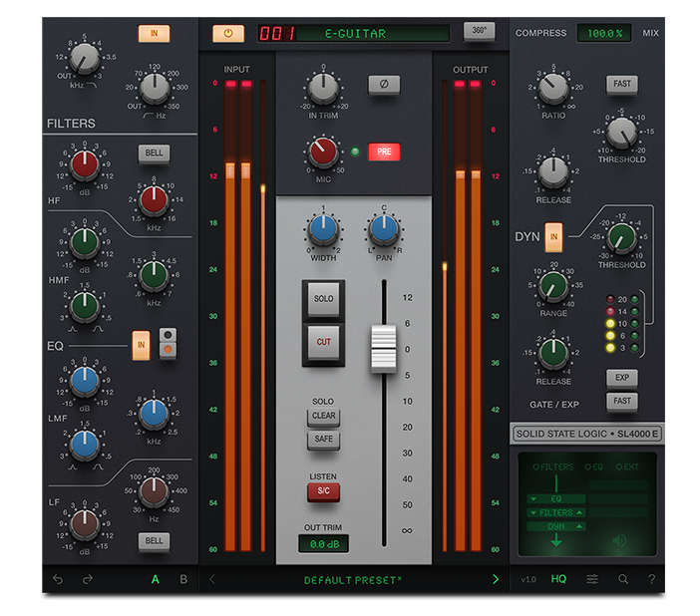Toggle the gate EXP button
The height and width of the screenshot is (616, 700).
622,378
